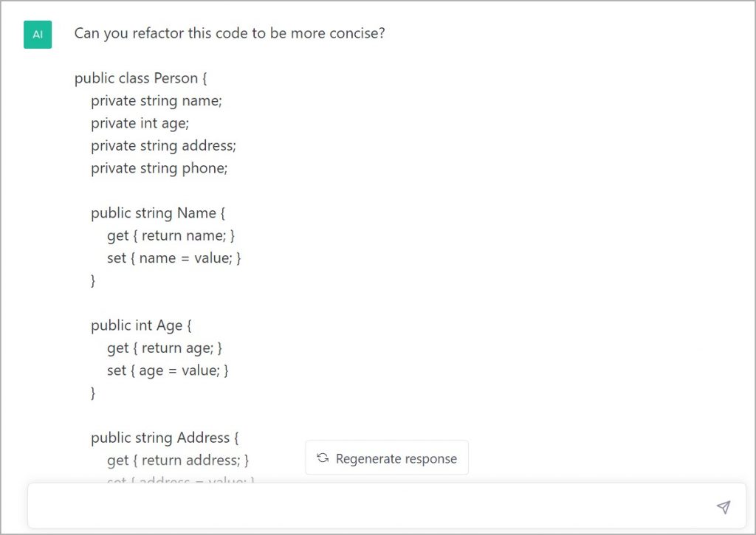This screenshot has height=535, width=756.
Task: Click the "get { return age; }" line
Action: point(165,348)
